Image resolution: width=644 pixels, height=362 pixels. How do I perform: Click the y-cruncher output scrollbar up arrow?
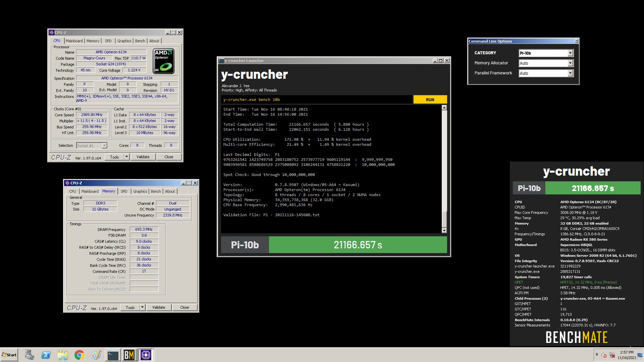click(444, 108)
